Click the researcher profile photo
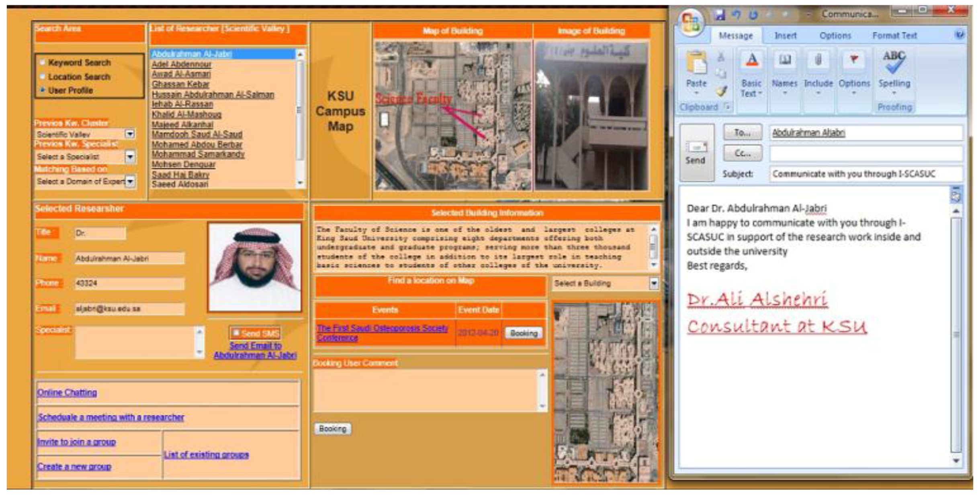Screen dimensions: 980x495 tap(254, 267)
